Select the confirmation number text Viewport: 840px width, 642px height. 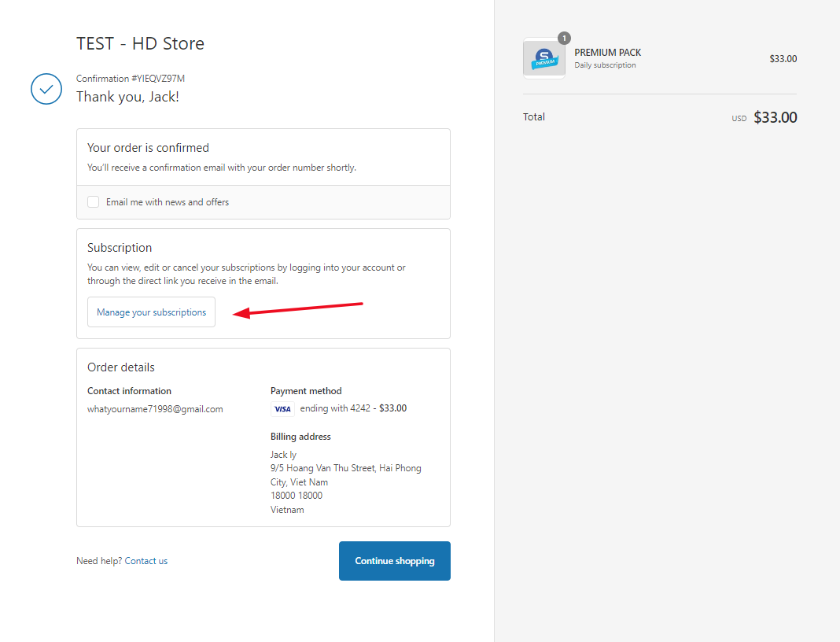pyautogui.click(x=131, y=79)
